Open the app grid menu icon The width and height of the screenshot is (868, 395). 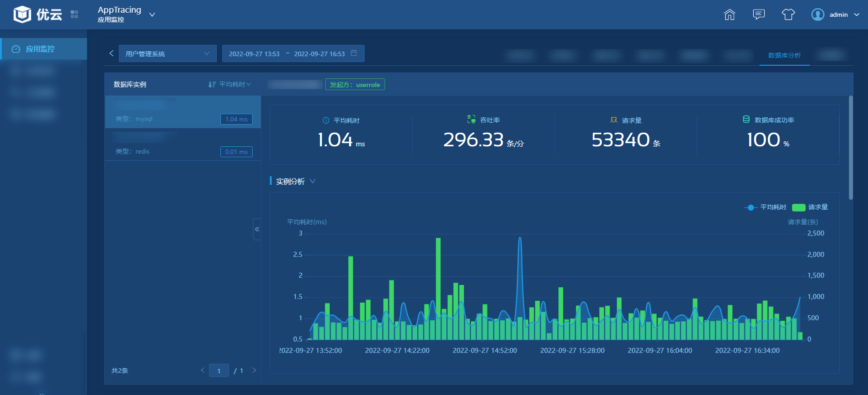pos(74,14)
